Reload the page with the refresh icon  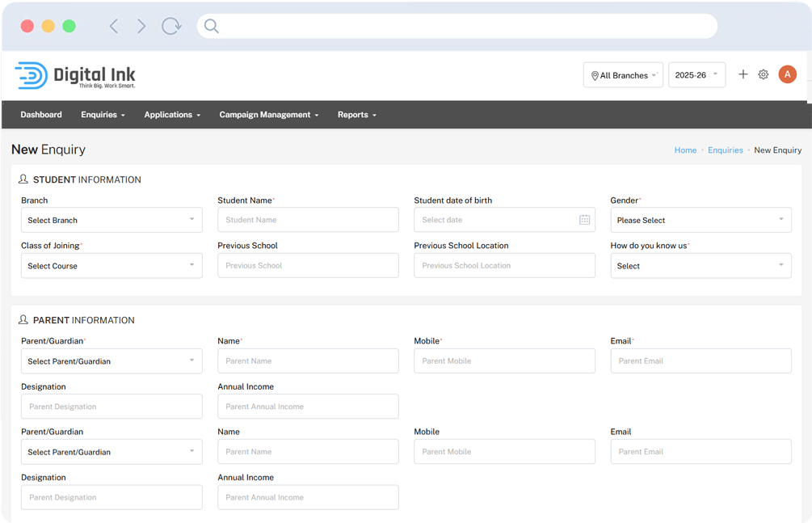tap(171, 26)
